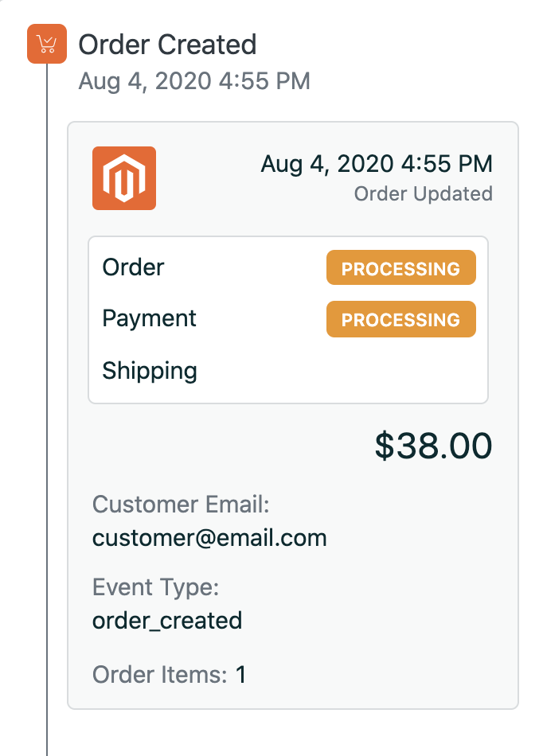This screenshot has height=756, width=543.
Task: Click the Payment row PROCESSING badge
Action: [x=401, y=319]
